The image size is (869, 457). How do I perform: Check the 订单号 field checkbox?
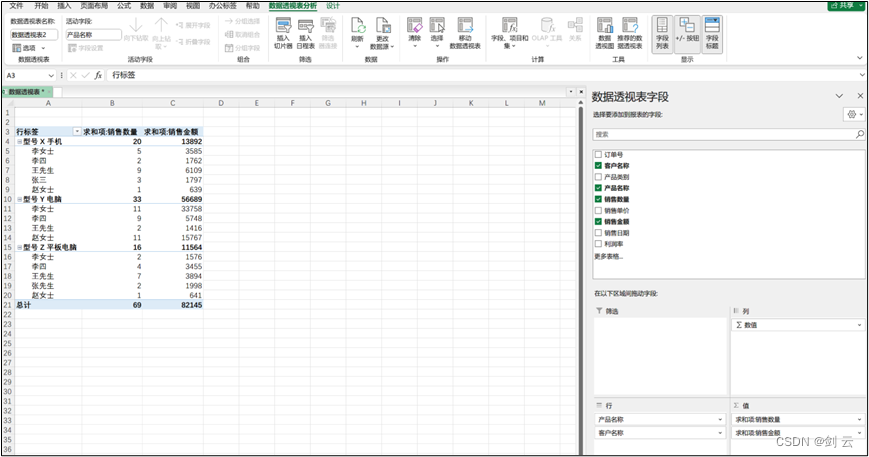point(598,155)
